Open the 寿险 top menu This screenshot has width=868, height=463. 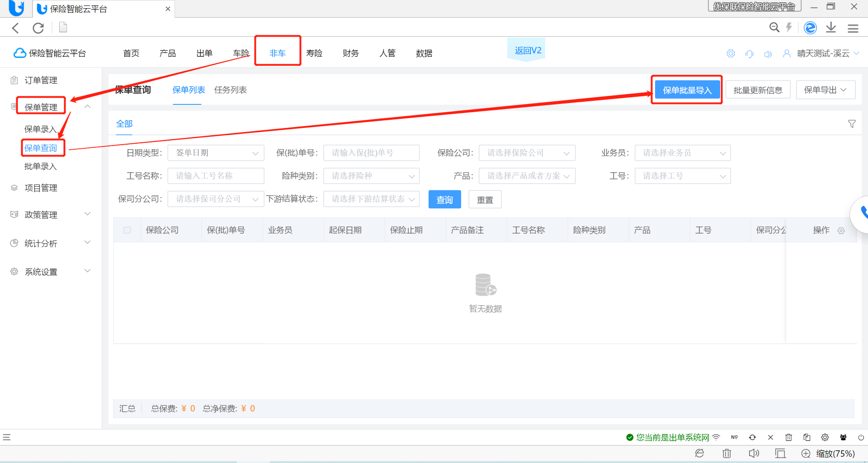pyautogui.click(x=314, y=53)
